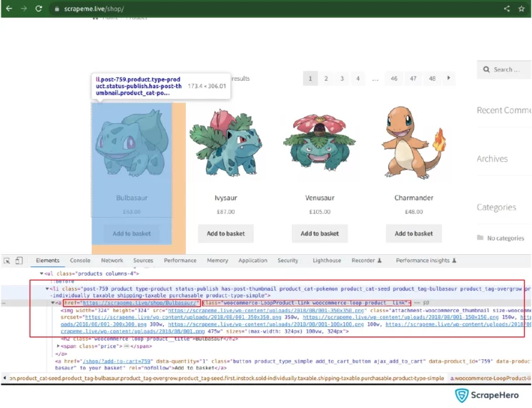Open the Application tab
Viewport: 532px width, 408px height.
coord(252,261)
